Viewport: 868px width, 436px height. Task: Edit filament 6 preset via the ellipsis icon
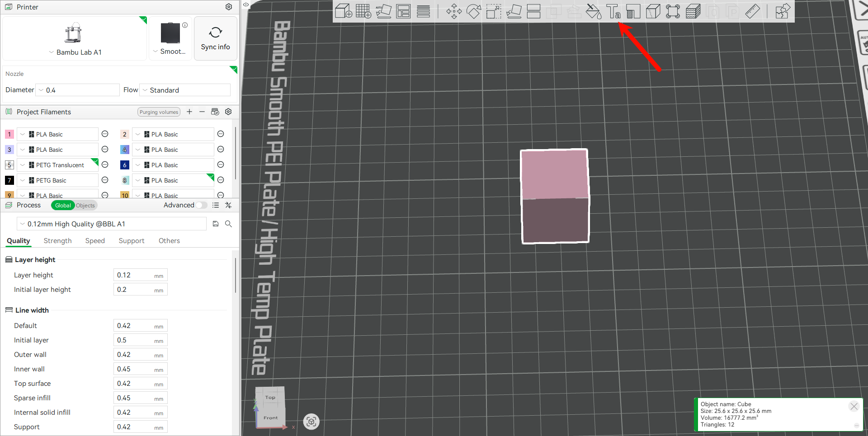221,164
